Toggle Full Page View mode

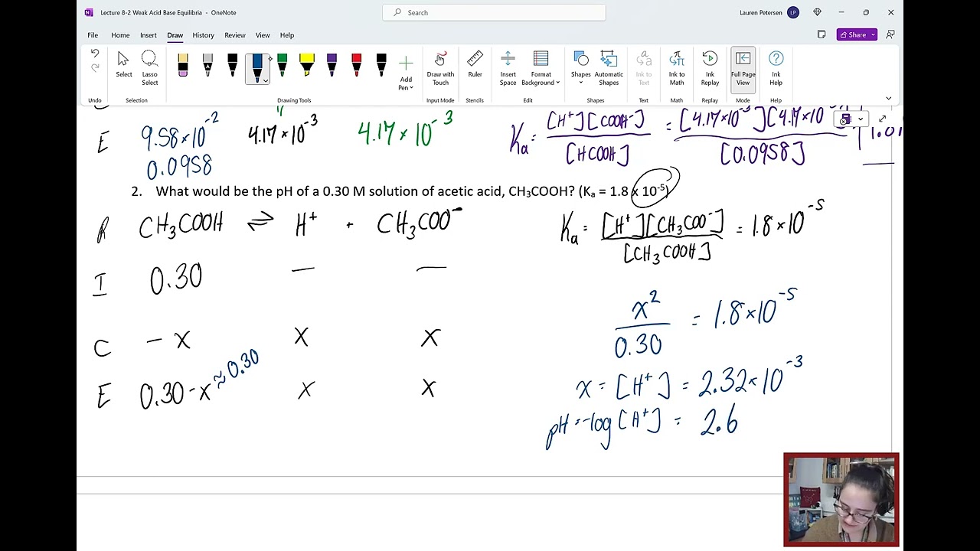[743, 69]
